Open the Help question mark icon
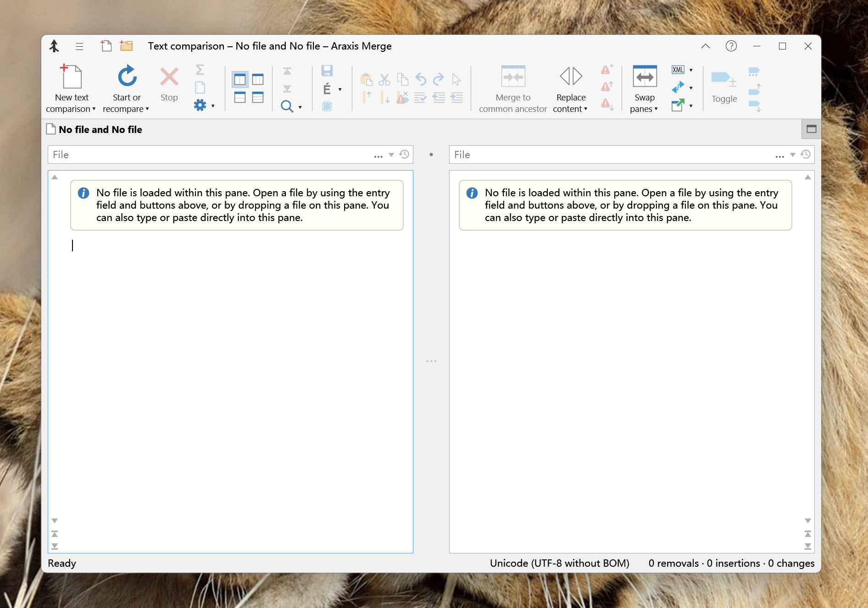The image size is (868, 608). click(x=731, y=46)
